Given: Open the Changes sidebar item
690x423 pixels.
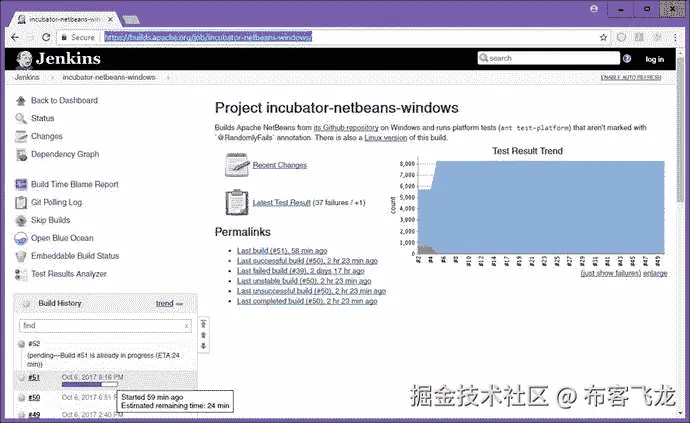Looking at the screenshot, I should 47,136.
